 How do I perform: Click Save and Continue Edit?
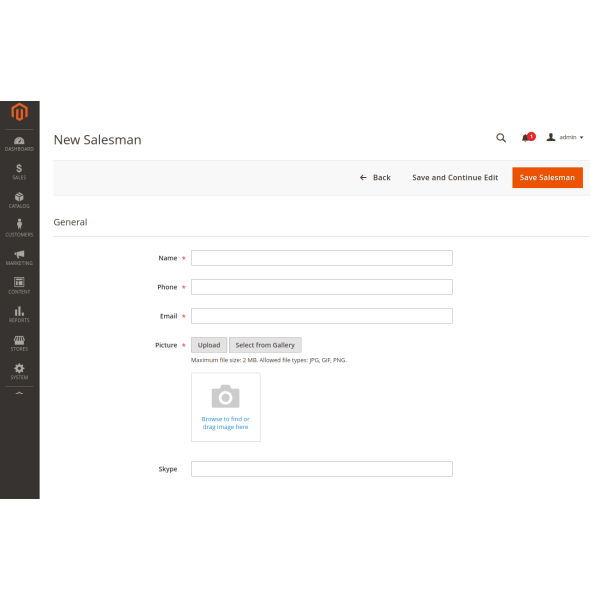point(455,177)
